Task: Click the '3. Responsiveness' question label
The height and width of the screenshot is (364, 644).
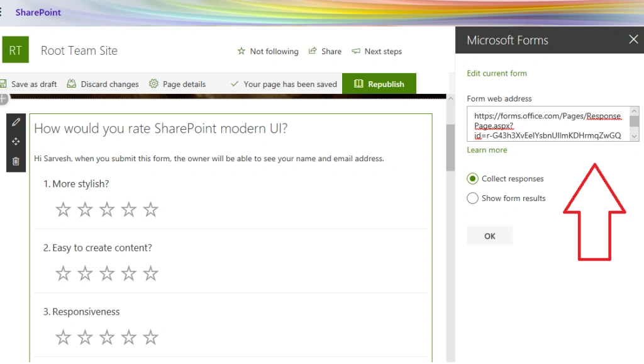Action: pos(81,312)
